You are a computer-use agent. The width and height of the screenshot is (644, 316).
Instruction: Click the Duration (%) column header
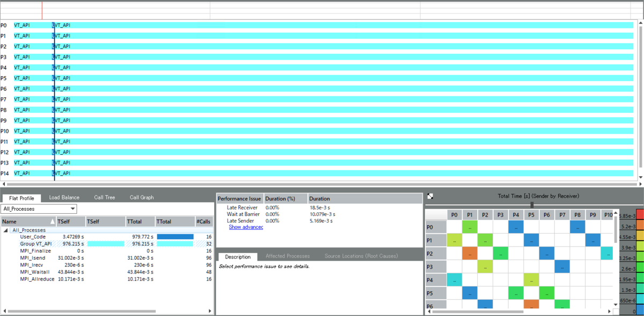286,199
